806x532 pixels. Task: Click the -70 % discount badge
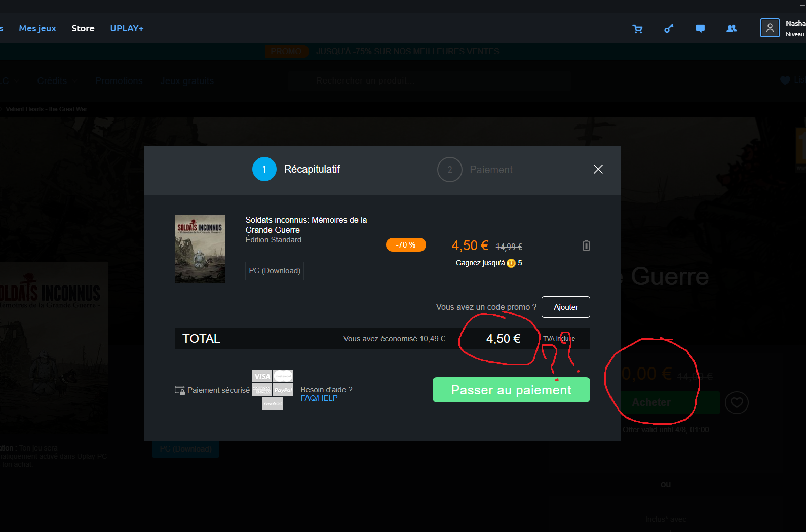(x=406, y=245)
